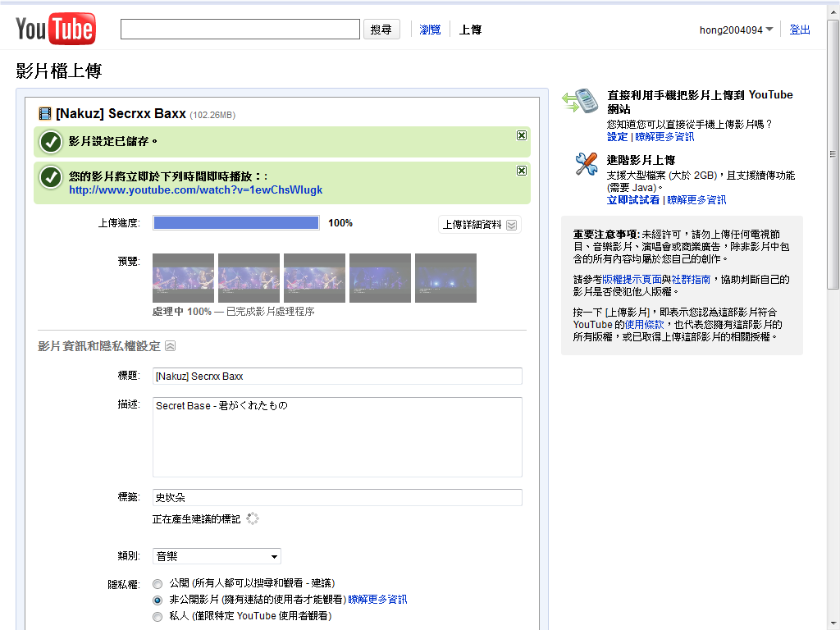Close the 影片設定已儲存 notification

click(x=522, y=135)
